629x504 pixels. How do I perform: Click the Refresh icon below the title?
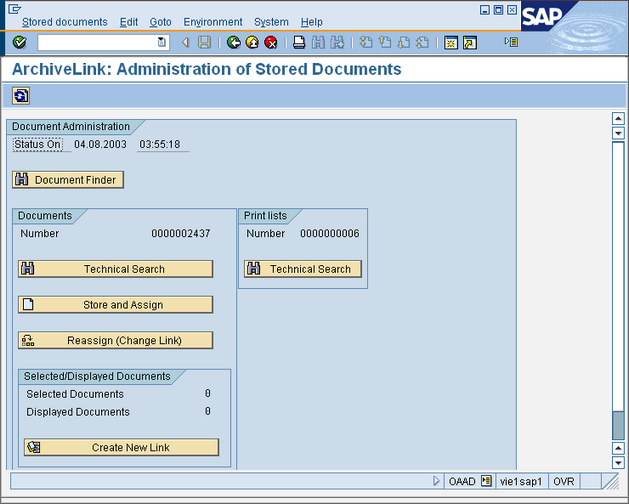point(21,96)
